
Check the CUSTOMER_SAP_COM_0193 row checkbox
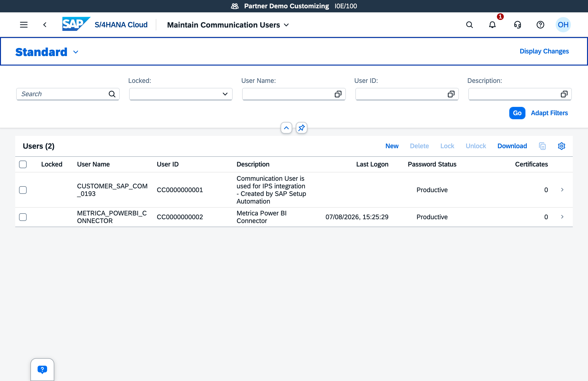(x=23, y=190)
